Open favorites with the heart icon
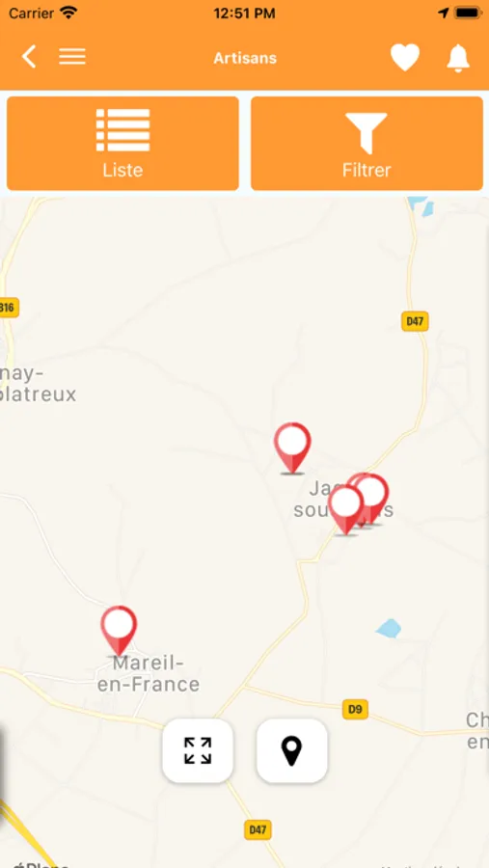The image size is (489, 868). [x=405, y=58]
